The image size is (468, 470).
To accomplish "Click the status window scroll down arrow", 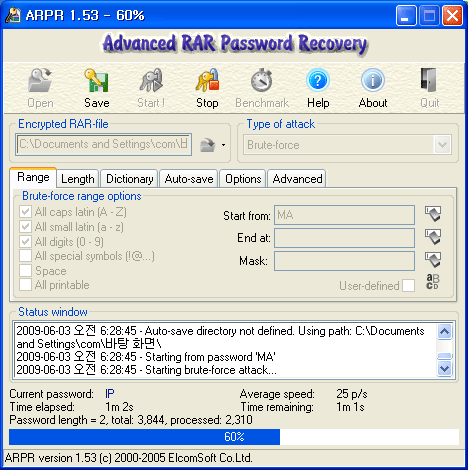I will (x=445, y=369).
